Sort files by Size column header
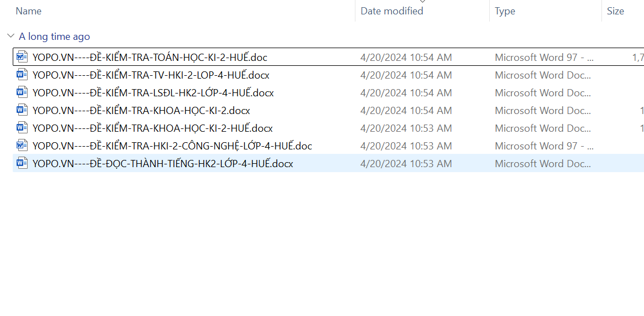Screen dimensions: 644x316 615,11
